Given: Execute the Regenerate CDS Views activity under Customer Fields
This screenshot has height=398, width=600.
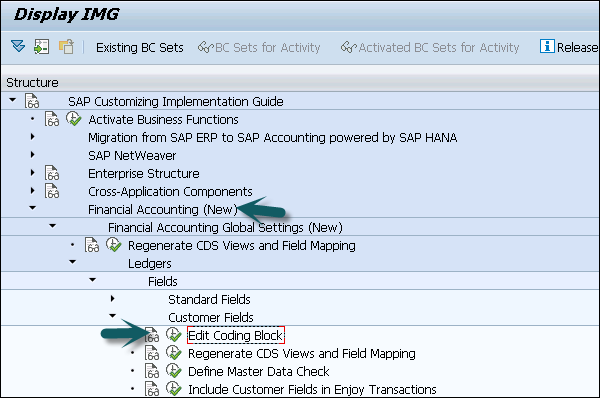Looking at the screenshot, I should pyautogui.click(x=173, y=353).
